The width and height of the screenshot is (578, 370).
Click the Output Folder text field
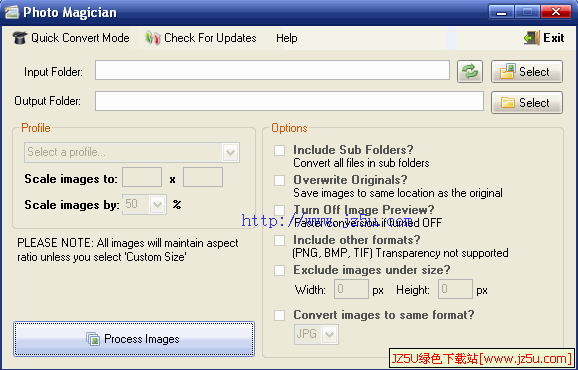[x=289, y=101]
